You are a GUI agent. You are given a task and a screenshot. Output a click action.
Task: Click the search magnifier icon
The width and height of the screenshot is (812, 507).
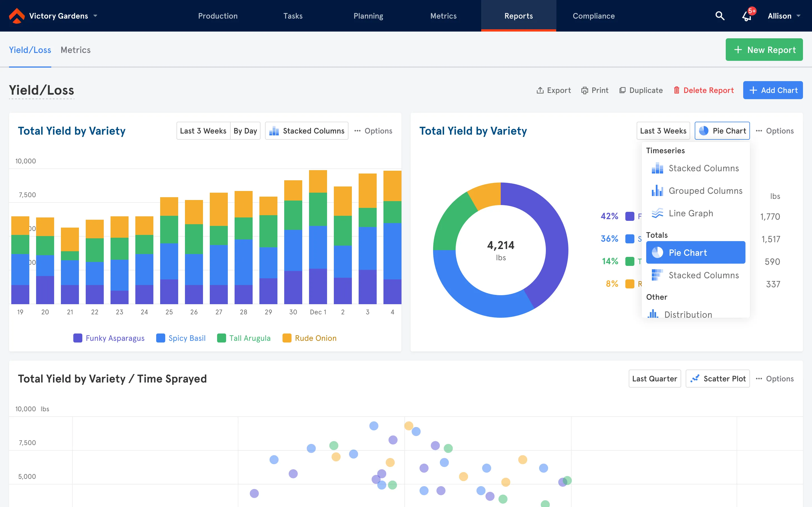(x=720, y=16)
